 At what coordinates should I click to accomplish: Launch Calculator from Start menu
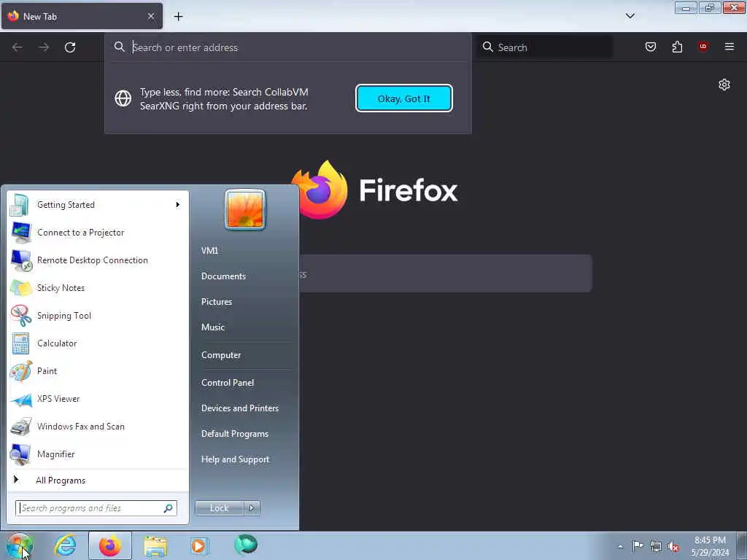point(98,343)
